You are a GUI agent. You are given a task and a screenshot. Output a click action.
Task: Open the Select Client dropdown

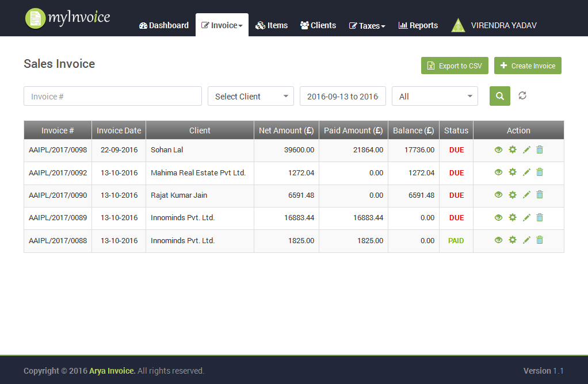tap(251, 97)
